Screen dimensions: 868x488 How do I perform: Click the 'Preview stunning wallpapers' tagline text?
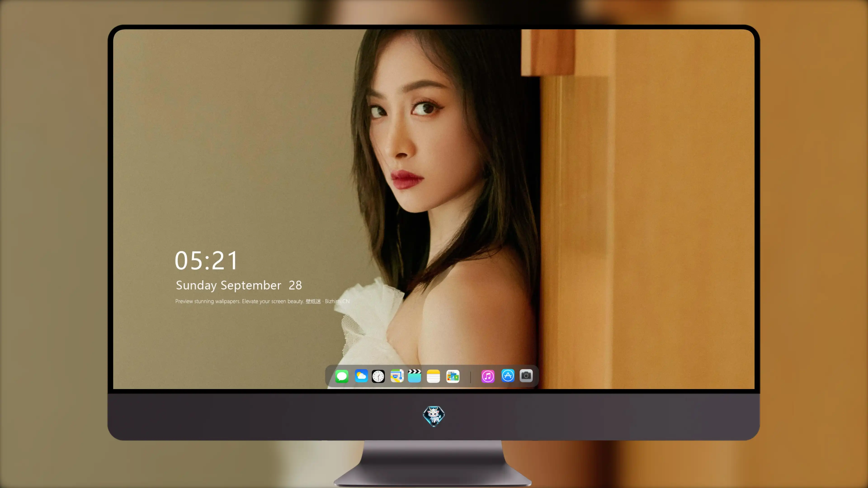pyautogui.click(x=262, y=301)
